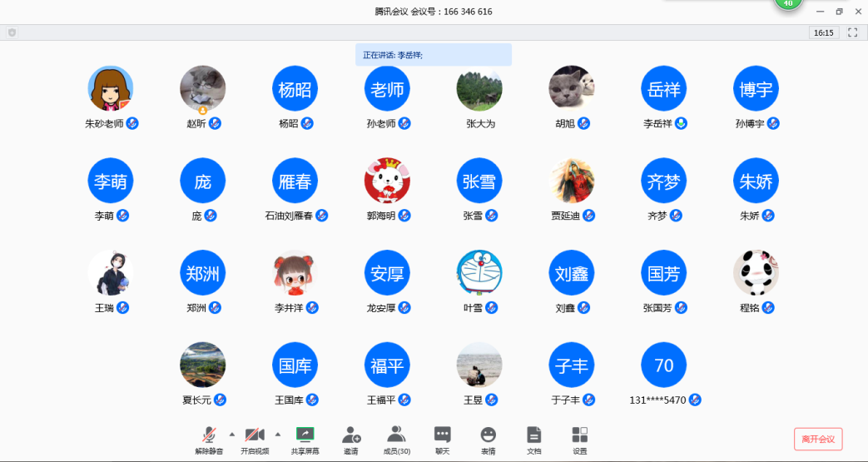This screenshot has width=868, height=462.
Task: Expand the audio options arrow beside 解除静音
Action: coord(231,434)
